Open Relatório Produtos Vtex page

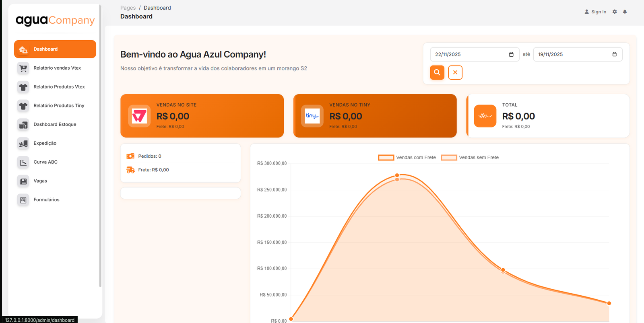pyautogui.click(x=59, y=87)
